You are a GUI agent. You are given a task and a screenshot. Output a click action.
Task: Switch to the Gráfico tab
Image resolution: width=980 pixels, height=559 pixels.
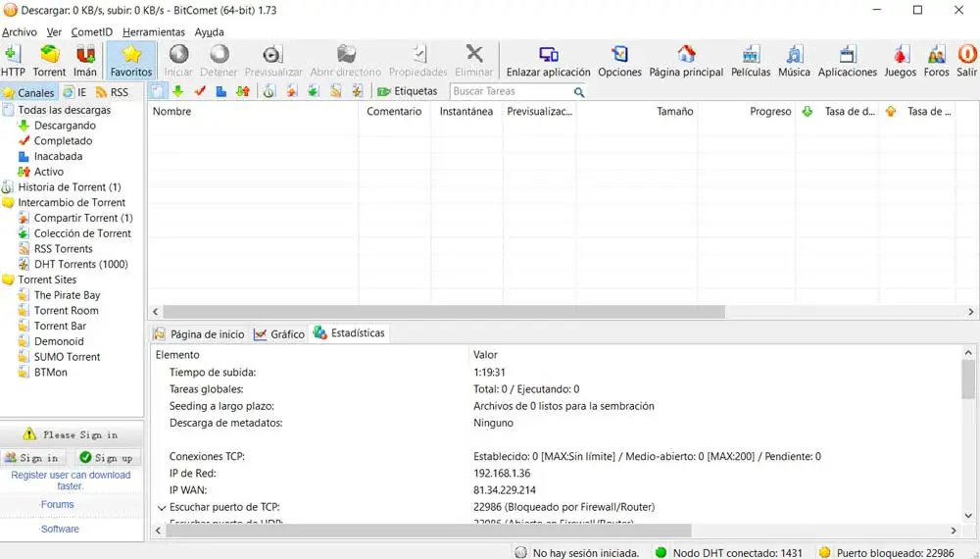tap(278, 334)
